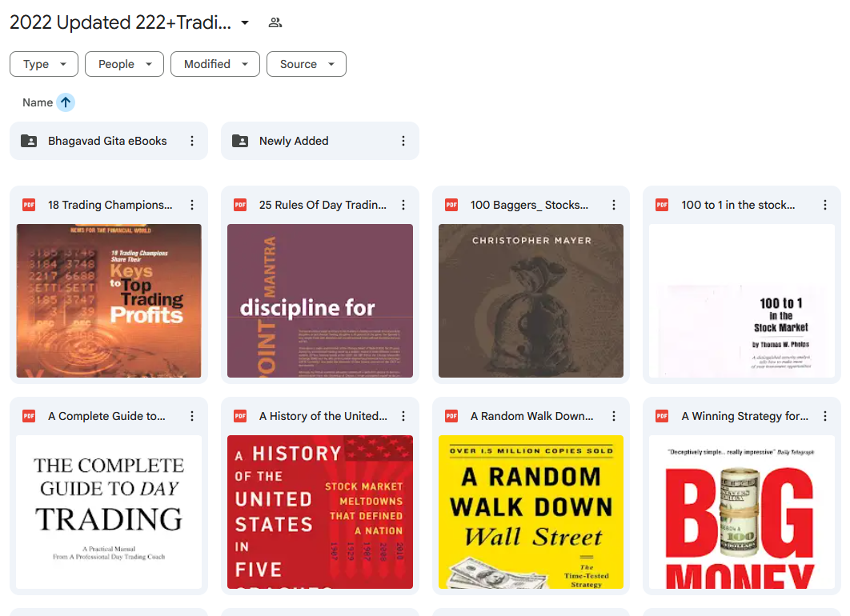Open A Random Walk Down Wall Street thumbnail
Viewport: 850px width, 616px height.
531,512
